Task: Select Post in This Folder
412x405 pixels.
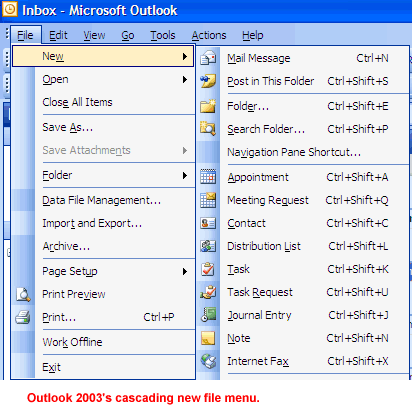Action: click(x=303, y=81)
